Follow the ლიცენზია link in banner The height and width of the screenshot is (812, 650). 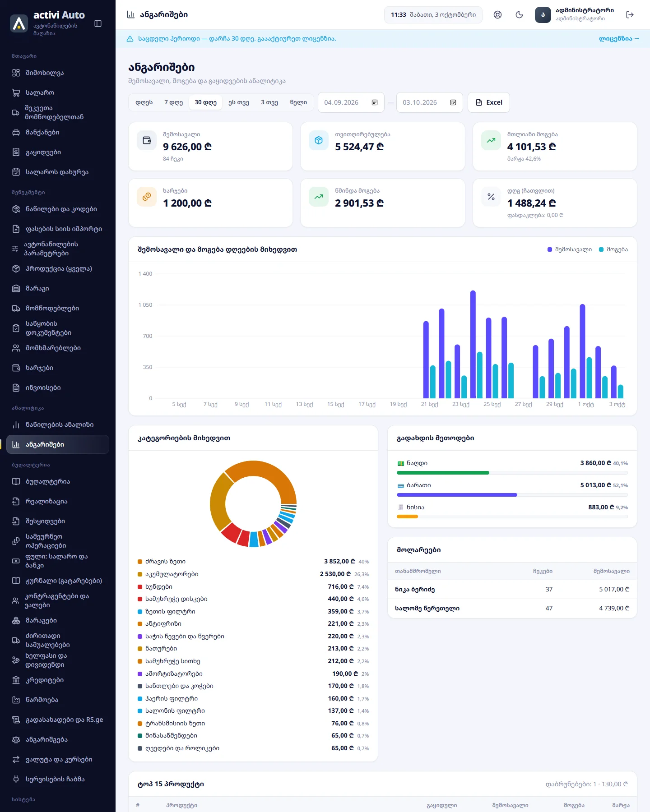(x=619, y=39)
